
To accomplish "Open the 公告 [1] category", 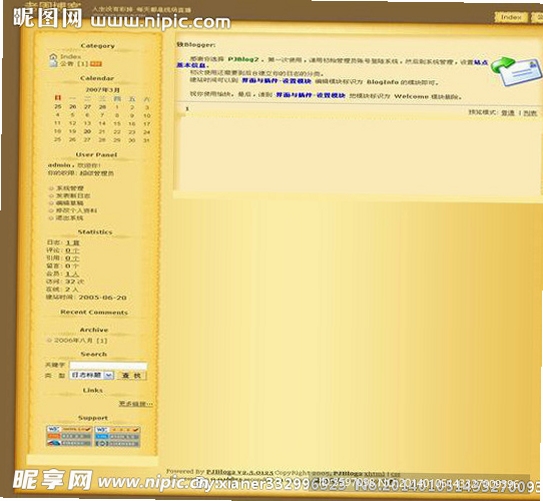I will (74, 64).
